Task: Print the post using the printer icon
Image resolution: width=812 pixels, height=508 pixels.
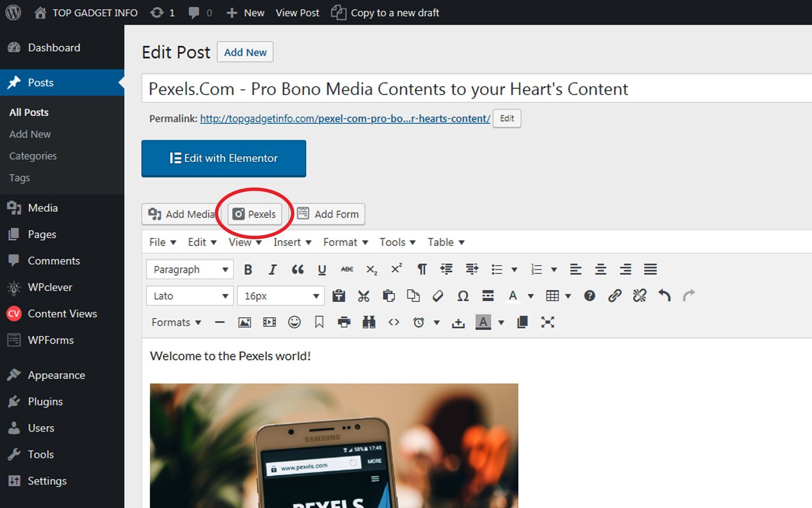Action: 344,323
